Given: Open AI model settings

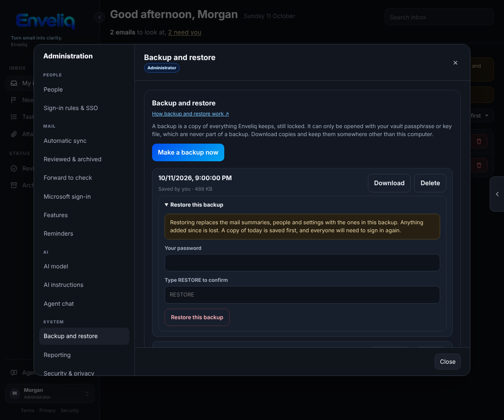Looking at the screenshot, I should pos(84,266).
